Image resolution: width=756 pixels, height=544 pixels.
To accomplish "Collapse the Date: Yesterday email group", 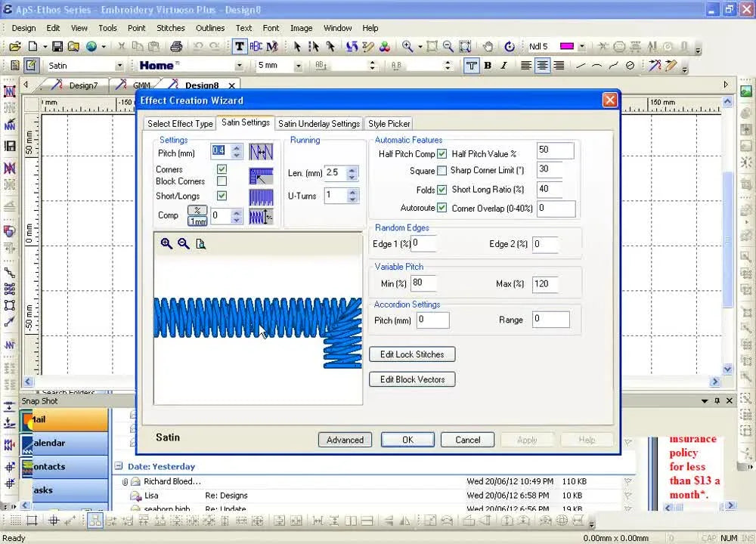I will 119,466.
